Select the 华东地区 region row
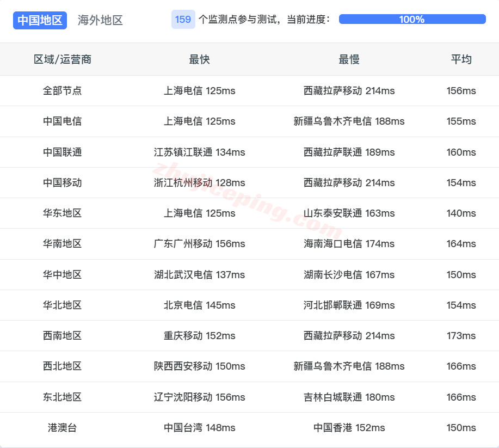 pyautogui.click(x=62, y=213)
